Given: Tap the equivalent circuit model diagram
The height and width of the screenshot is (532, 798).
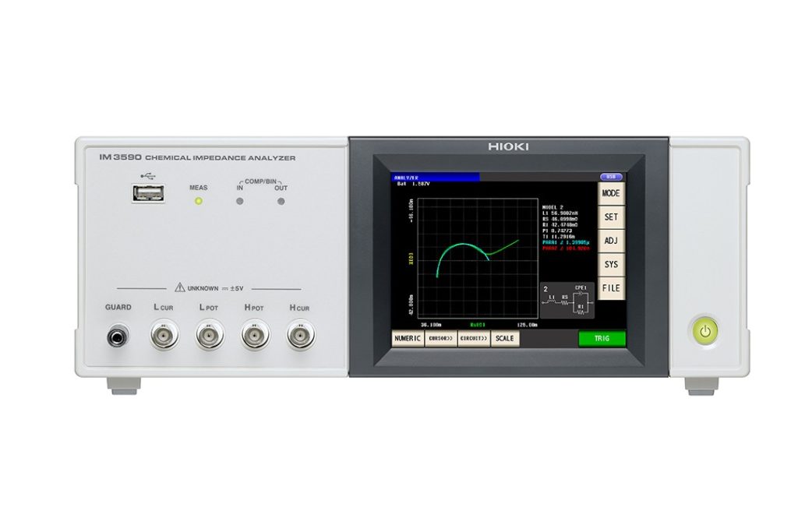Looking at the screenshot, I should pyautogui.click(x=567, y=301).
